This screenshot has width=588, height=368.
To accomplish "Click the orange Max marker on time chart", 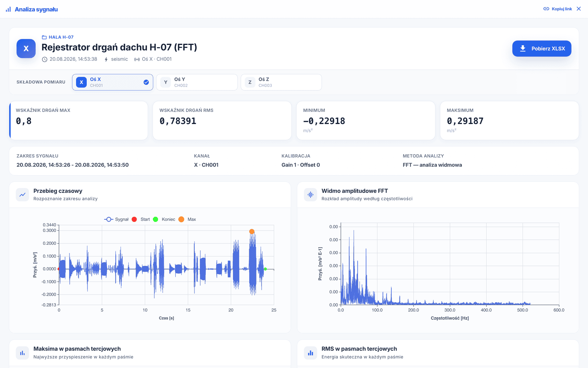I will click(x=252, y=231).
